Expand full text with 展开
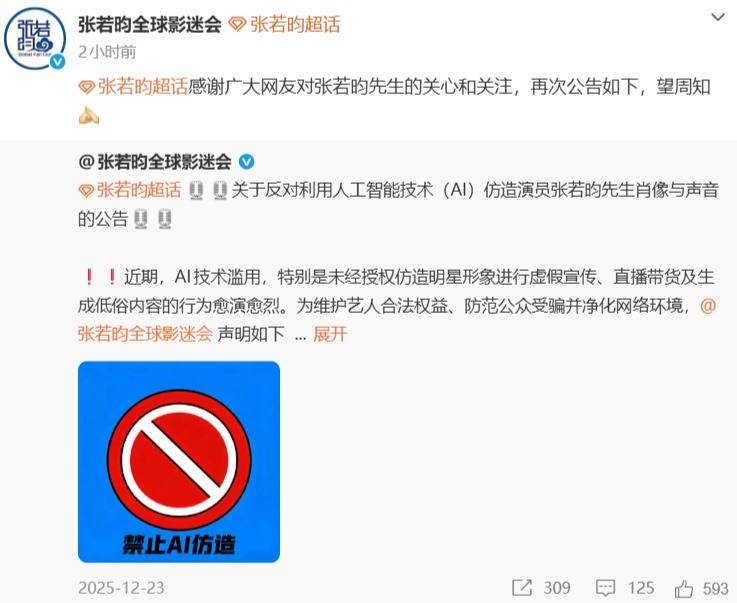Viewport: 737px width, 603px height. (x=330, y=334)
